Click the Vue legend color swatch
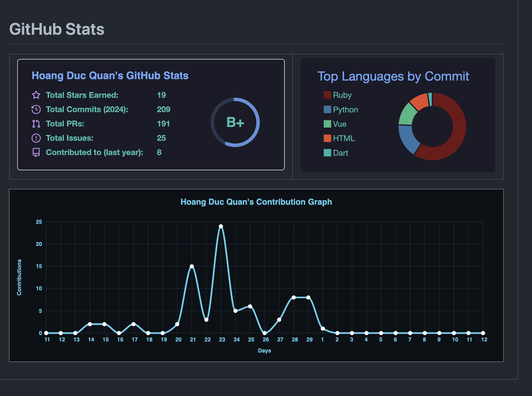532x396 pixels. tap(327, 124)
